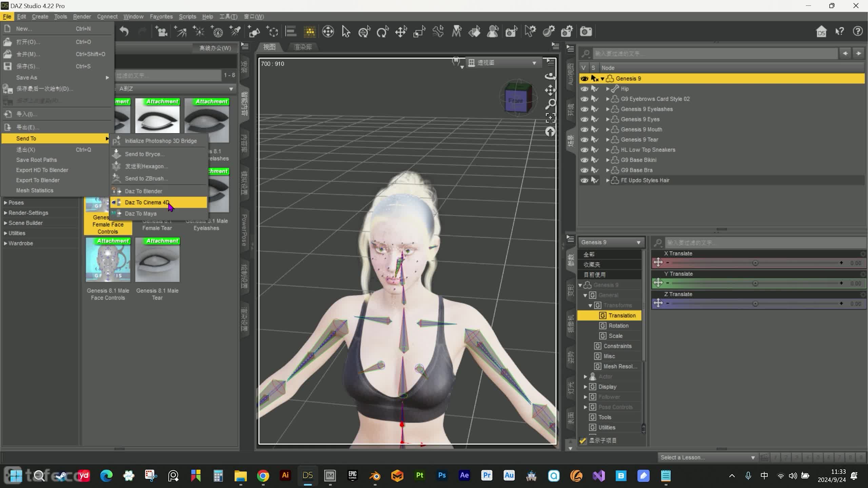Hide the G9 Base Bra node
The width and height of the screenshot is (868, 488).
tap(584, 170)
